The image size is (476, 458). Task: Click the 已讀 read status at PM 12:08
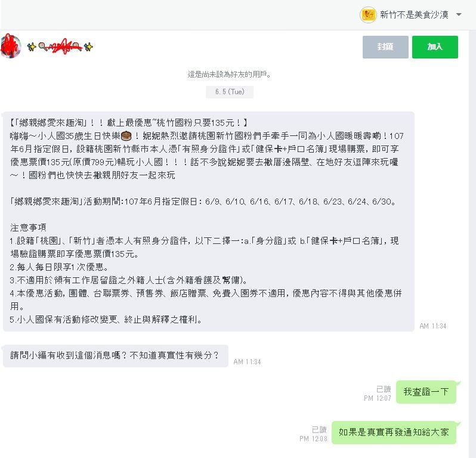319,429
